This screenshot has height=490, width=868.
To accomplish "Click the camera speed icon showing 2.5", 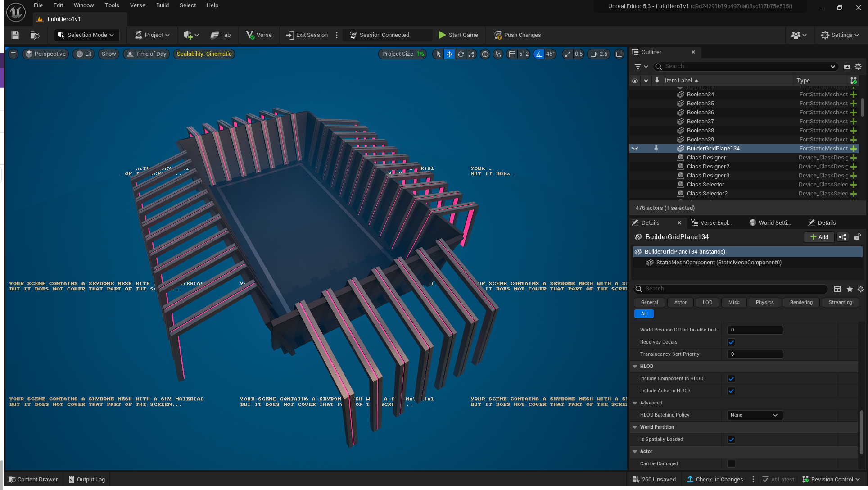I will click(x=598, y=54).
